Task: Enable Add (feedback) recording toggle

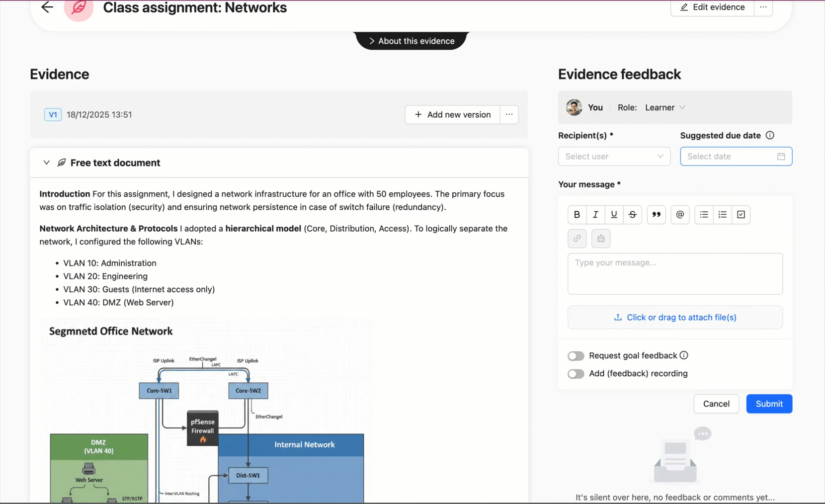Action: [x=576, y=374]
